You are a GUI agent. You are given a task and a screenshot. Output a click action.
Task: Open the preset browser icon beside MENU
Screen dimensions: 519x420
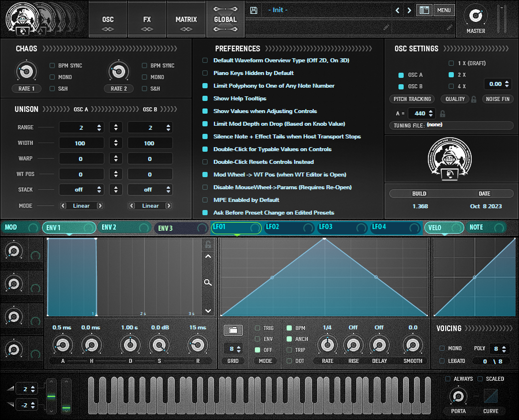click(x=424, y=10)
